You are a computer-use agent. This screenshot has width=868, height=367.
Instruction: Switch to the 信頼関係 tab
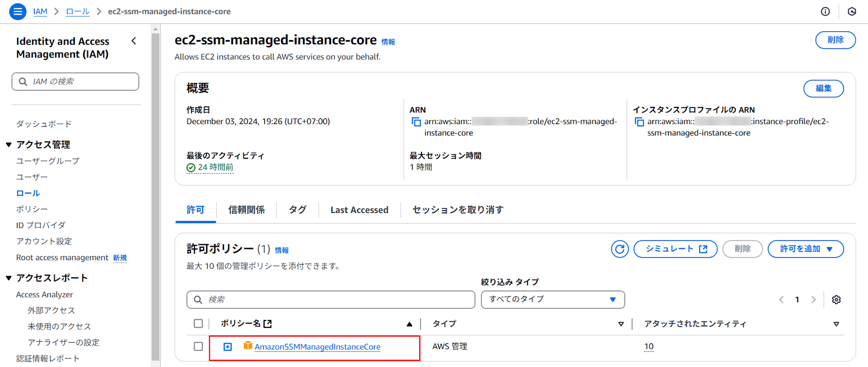(x=247, y=210)
